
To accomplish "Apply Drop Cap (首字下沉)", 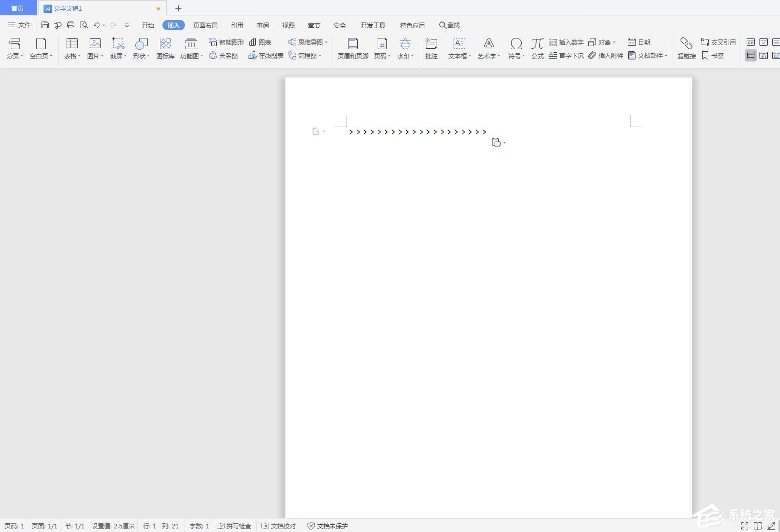I will tap(566, 55).
